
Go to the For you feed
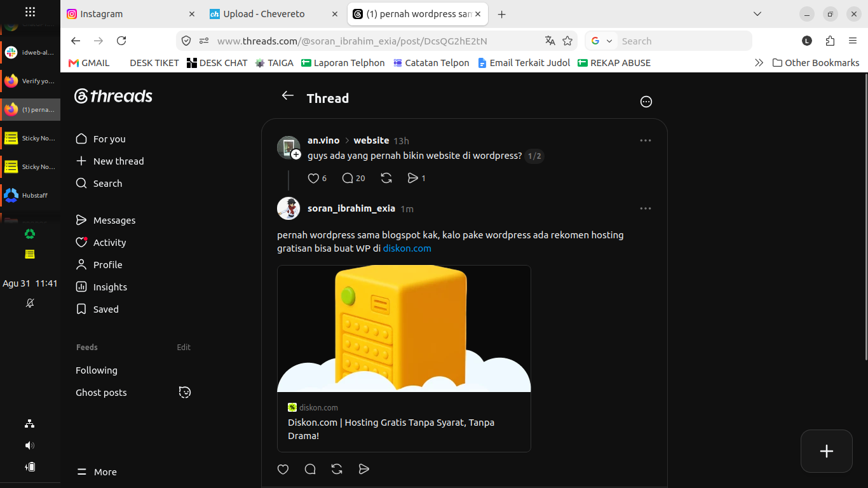[100, 139]
